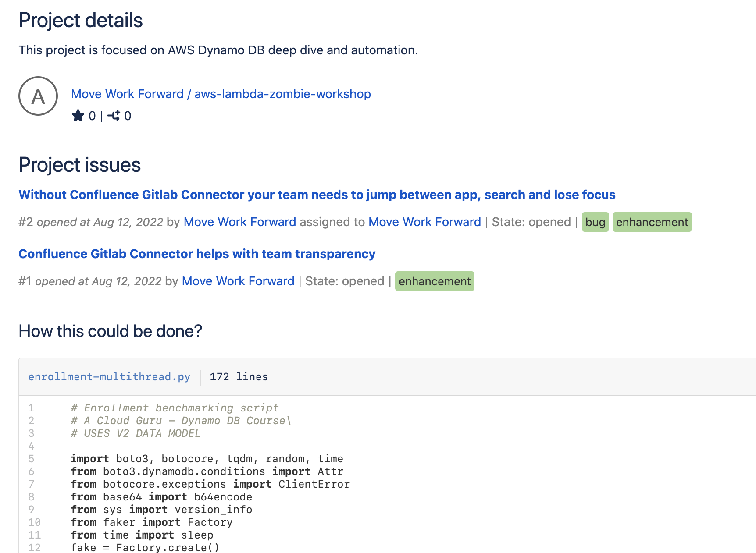Image resolution: width=756 pixels, height=553 pixels.
Task: Click line number 1 in the code listing
Action: (31, 408)
